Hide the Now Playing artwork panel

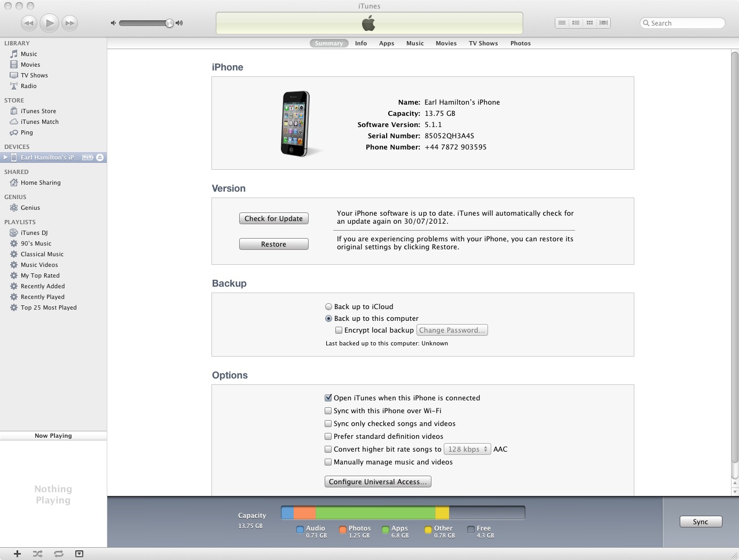[79, 554]
